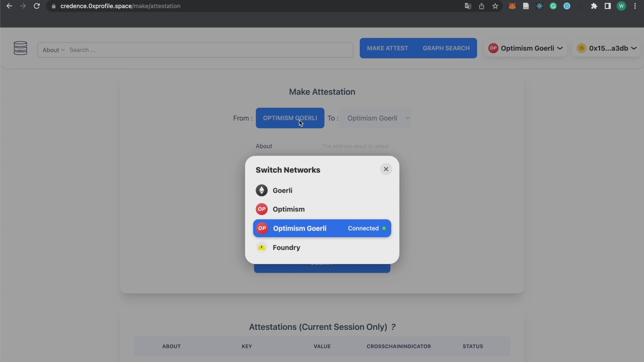Viewport: 644px width, 362px height.
Task: Click the MAKE ATTEST button
Action: click(387, 48)
